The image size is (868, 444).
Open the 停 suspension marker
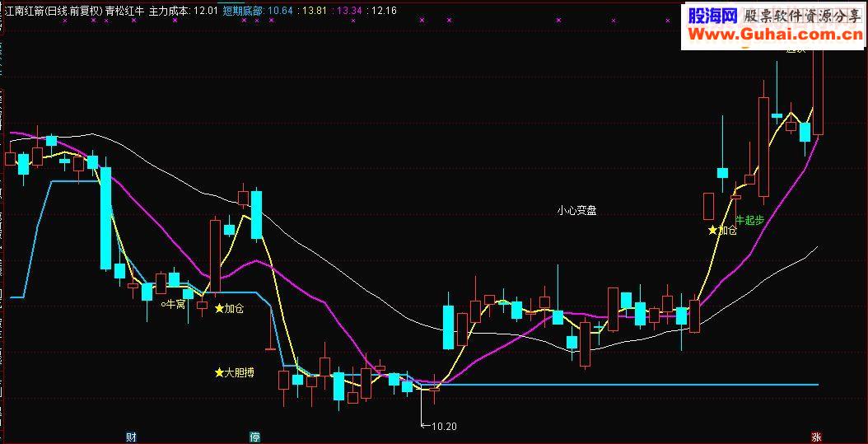pos(254,438)
